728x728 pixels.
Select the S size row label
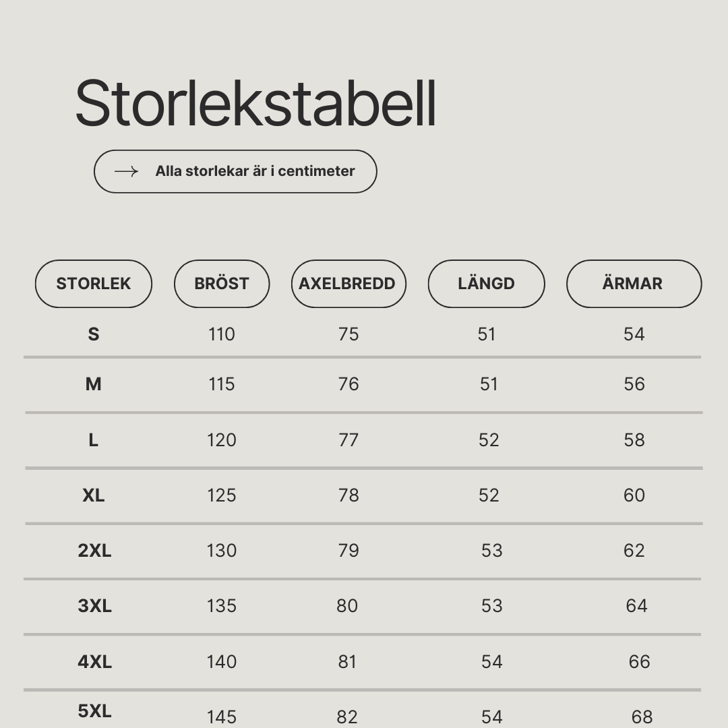(x=94, y=334)
